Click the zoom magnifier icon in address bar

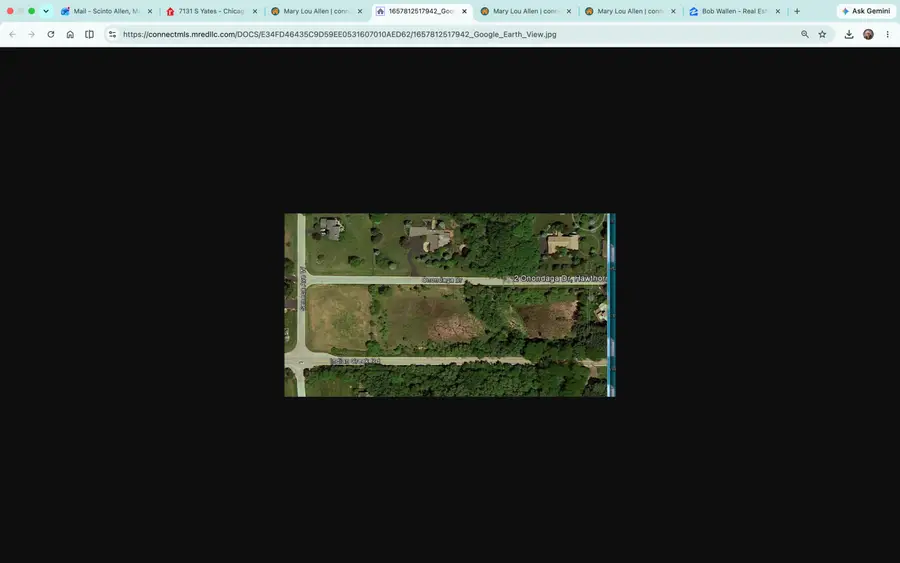pos(805,34)
